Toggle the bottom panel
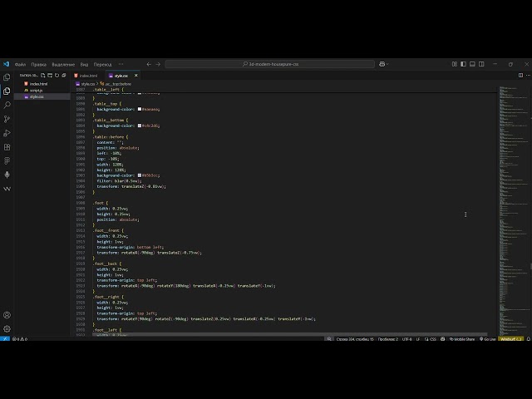The image size is (532, 399). (472, 64)
